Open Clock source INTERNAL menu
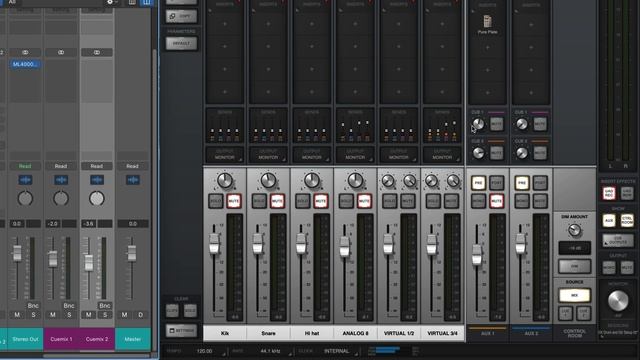The width and height of the screenshot is (640, 360). (x=337, y=351)
